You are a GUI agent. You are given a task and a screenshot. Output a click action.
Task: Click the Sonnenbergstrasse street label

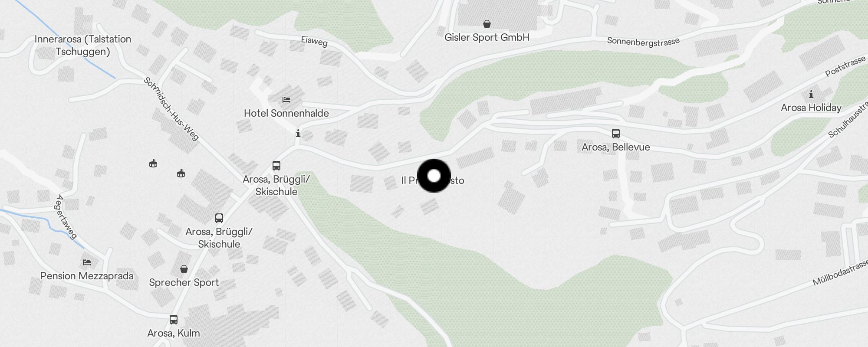(x=643, y=41)
